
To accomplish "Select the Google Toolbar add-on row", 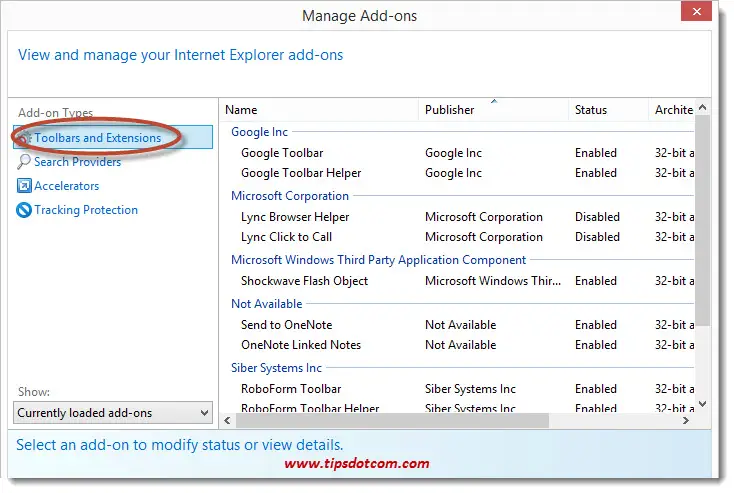I will coord(457,153).
